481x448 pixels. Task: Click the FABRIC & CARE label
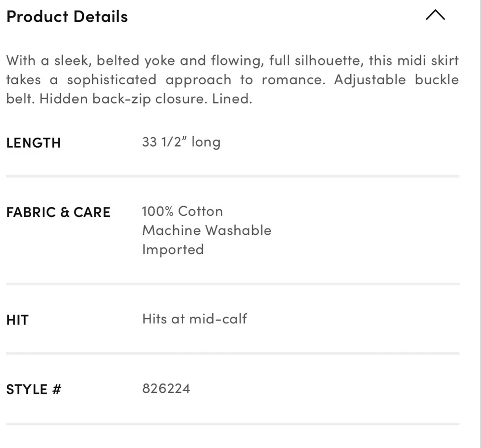click(58, 212)
